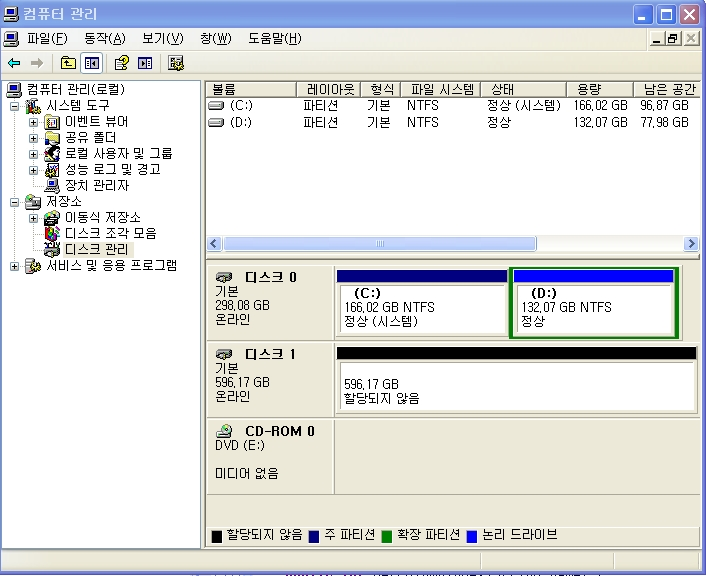The width and height of the screenshot is (706, 576).
Task: Expand the 로컬 사용자 및 그룹 node
Action: (x=33, y=154)
